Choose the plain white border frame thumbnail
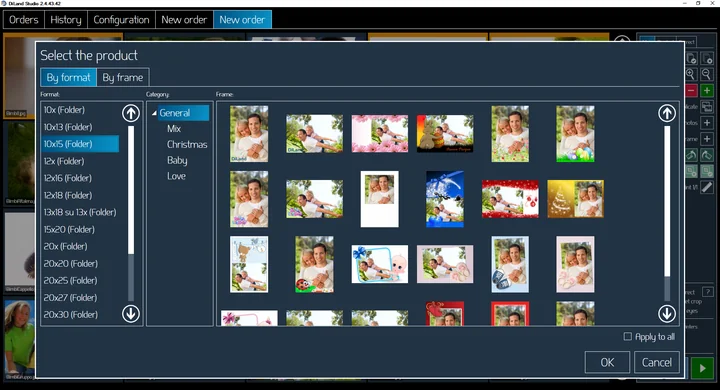This screenshot has width=720, height=390. click(380, 199)
